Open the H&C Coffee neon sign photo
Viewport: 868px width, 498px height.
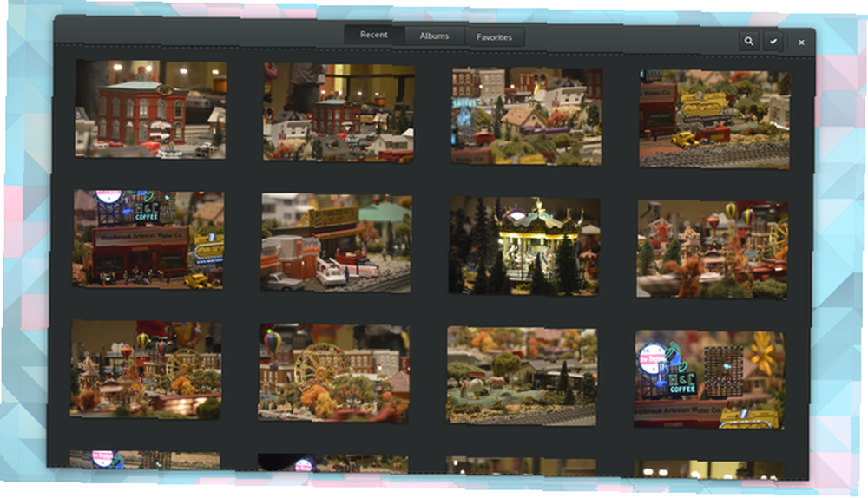click(710, 380)
